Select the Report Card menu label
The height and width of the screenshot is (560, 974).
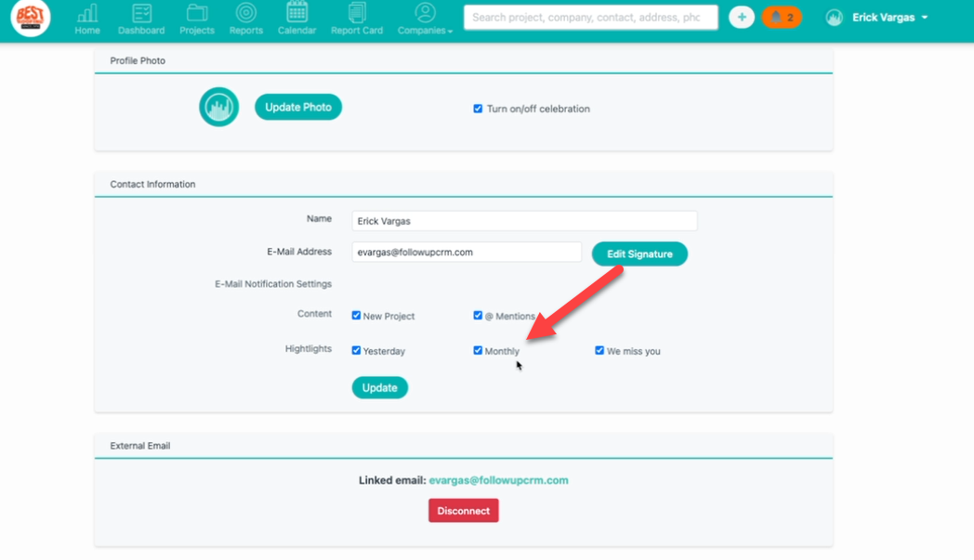(357, 31)
